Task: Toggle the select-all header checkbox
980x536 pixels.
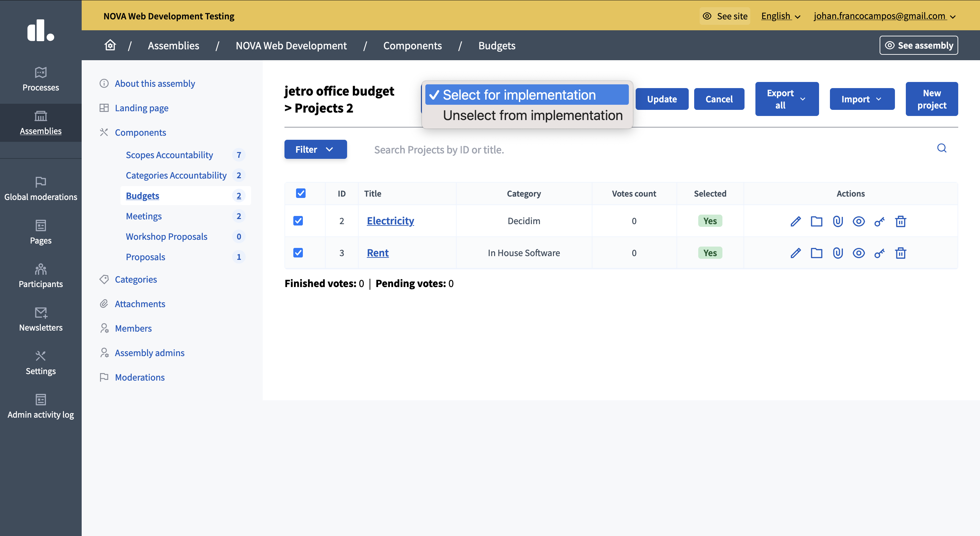Action: click(x=300, y=194)
